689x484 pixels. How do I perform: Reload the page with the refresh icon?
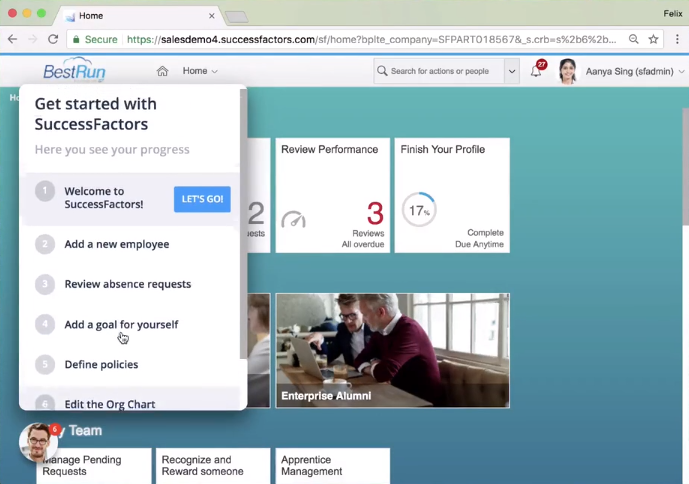pyautogui.click(x=53, y=39)
